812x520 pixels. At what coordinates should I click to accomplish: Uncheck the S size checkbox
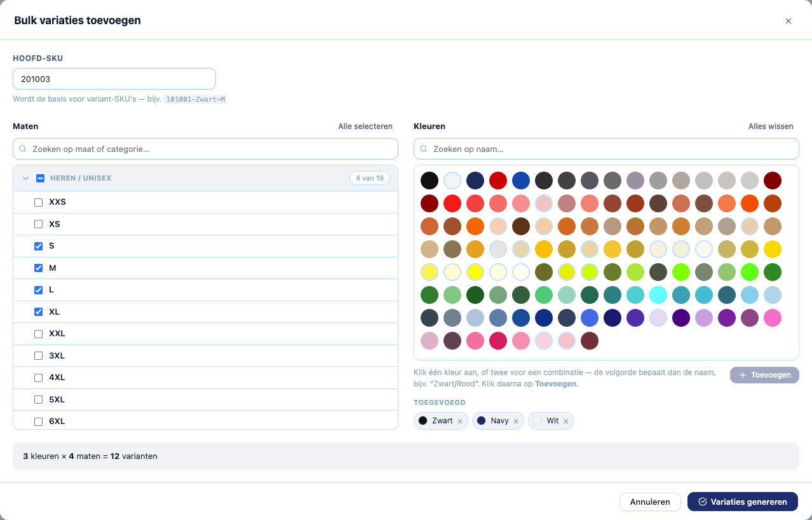[38, 246]
